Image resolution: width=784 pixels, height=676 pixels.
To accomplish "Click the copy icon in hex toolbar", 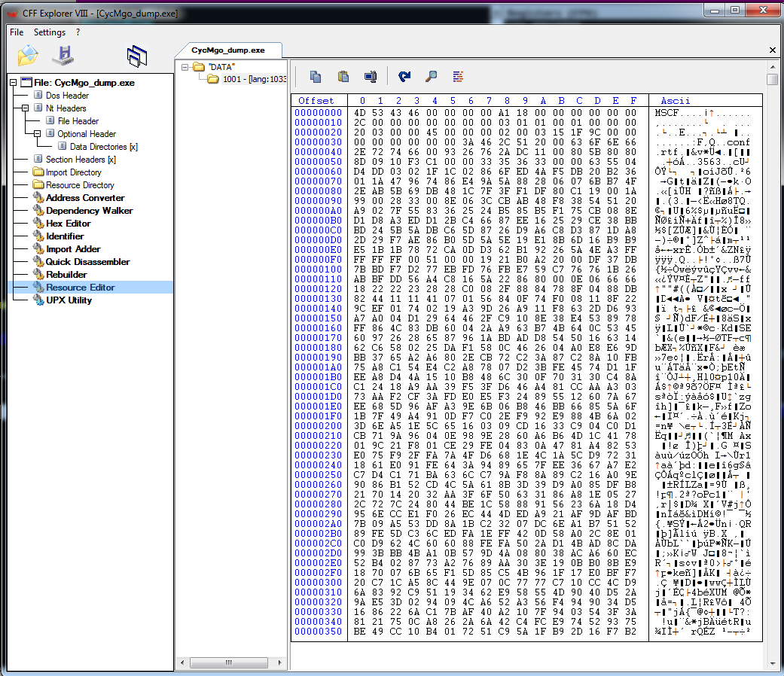I will pyautogui.click(x=315, y=77).
